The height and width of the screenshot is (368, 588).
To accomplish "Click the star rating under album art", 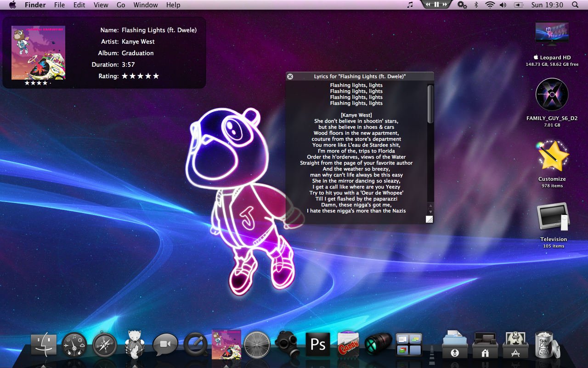I will [x=38, y=83].
